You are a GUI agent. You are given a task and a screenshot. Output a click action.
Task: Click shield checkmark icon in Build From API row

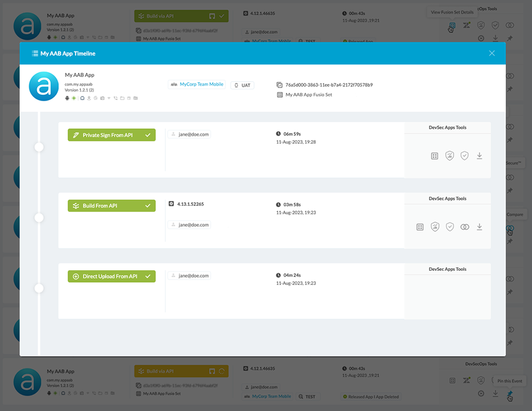(450, 227)
